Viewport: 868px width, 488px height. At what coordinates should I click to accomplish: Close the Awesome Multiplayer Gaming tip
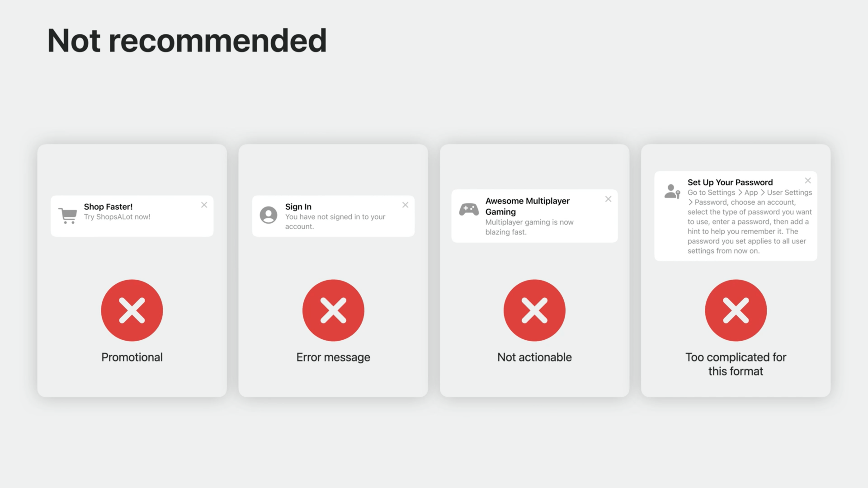[609, 199]
